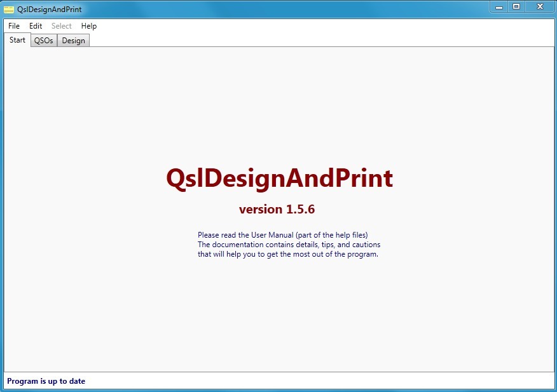Screen dimensions: 557x392
Task: Click the QslDesignAndPrint app icon in title bar
Action: (9, 9)
